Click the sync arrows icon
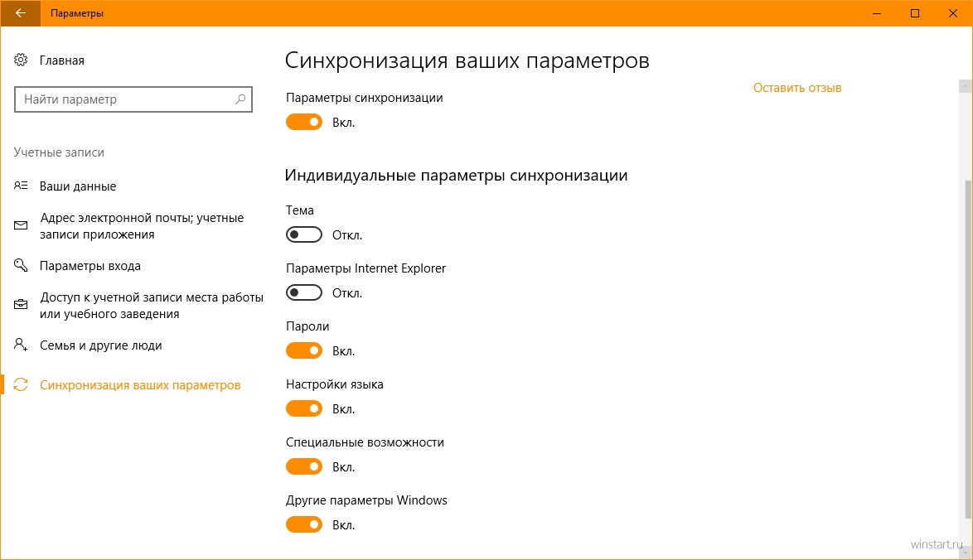Image resolution: width=973 pixels, height=560 pixels. tap(21, 384)
